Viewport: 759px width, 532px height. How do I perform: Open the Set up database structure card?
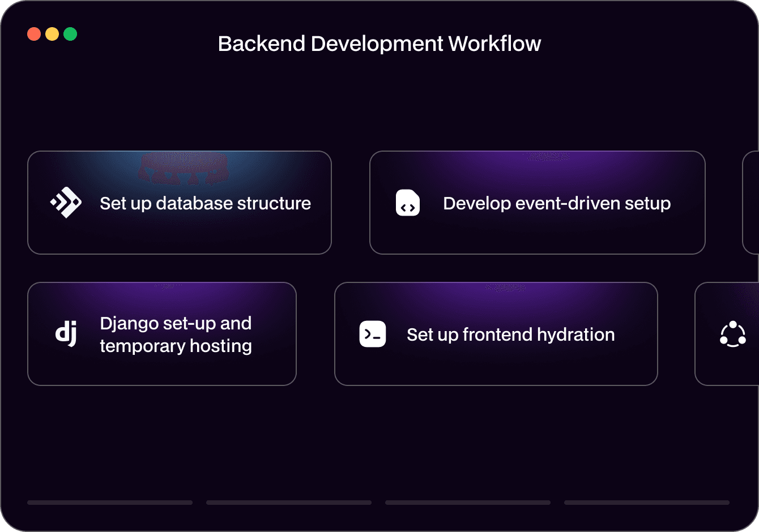pos(180,202)
